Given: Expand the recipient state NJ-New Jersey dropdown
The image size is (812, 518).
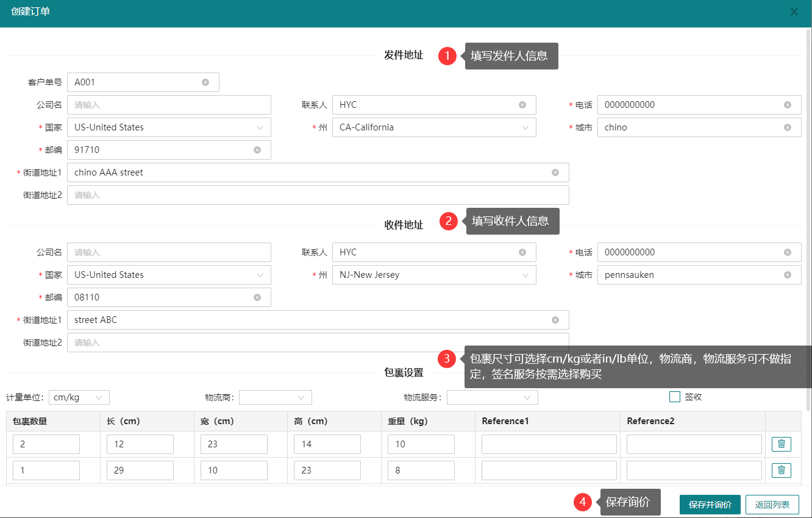Looking at the screenshot, I should click(x=433, y=275).
